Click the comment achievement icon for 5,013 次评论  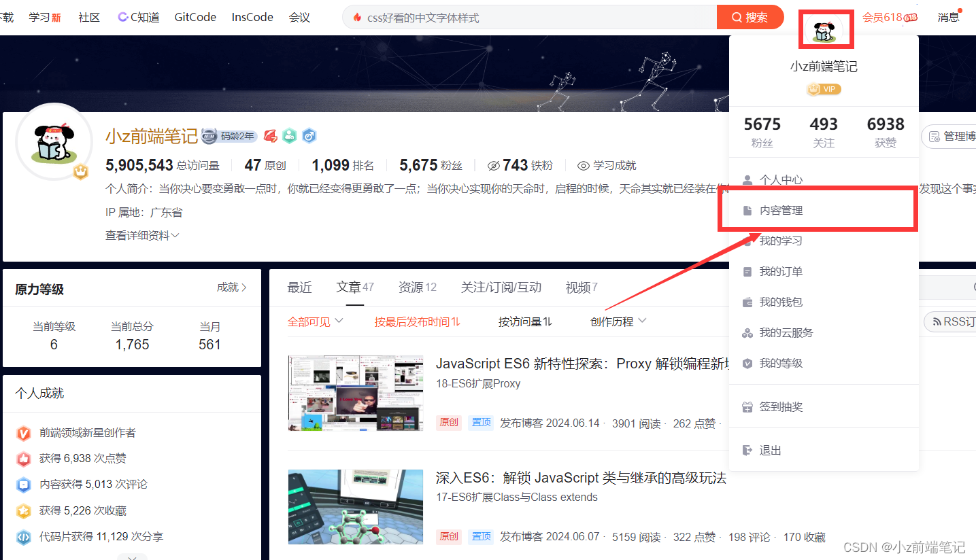click(x=24, y=485)
